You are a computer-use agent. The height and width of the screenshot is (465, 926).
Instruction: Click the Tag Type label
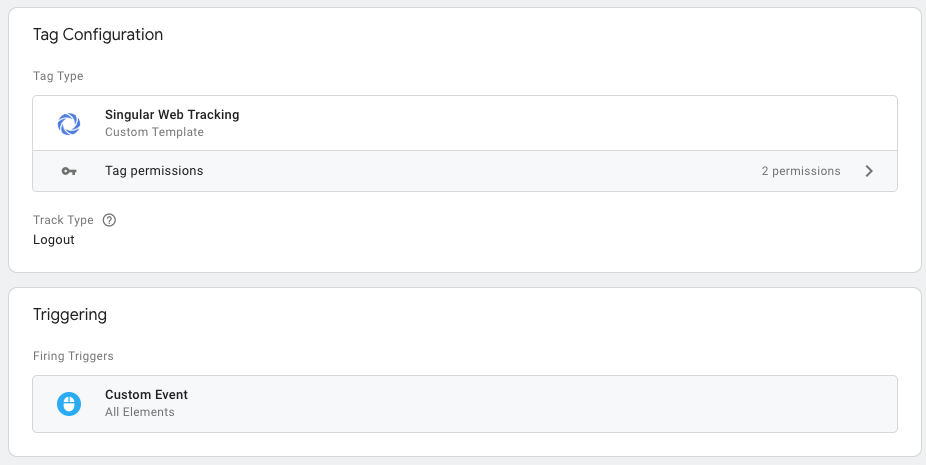pos(58,76)
